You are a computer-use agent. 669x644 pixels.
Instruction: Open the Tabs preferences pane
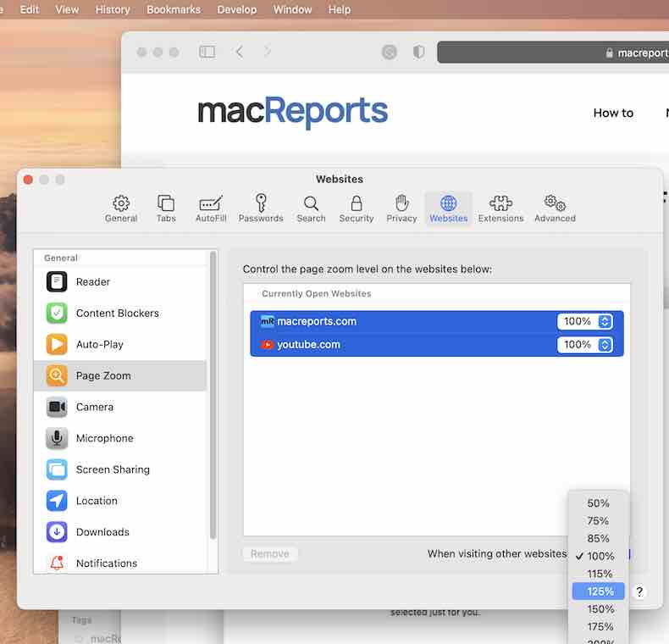click(166, 208)
